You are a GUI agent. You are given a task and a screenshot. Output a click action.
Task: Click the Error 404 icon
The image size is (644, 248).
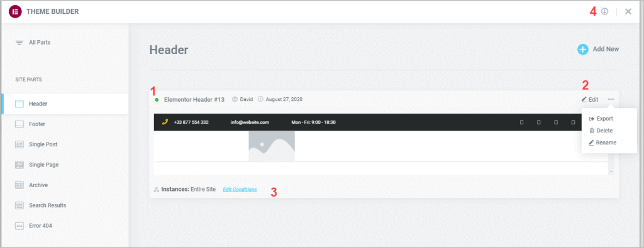[19, 225]
